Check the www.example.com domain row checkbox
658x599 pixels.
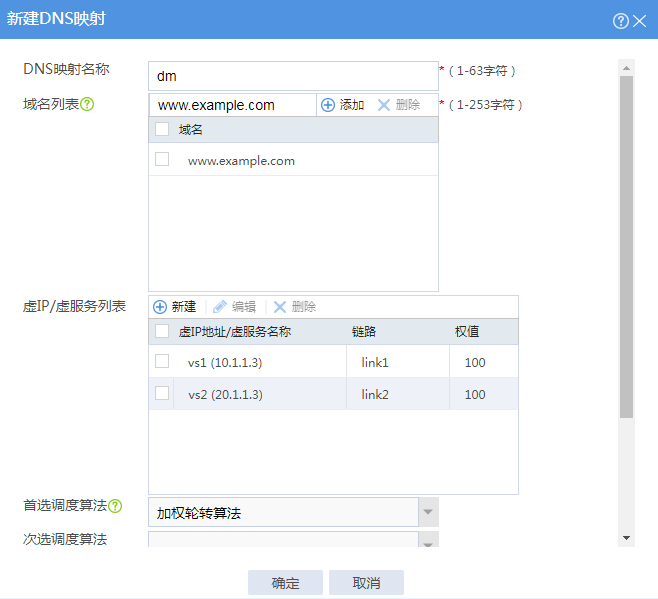[162, 159]
